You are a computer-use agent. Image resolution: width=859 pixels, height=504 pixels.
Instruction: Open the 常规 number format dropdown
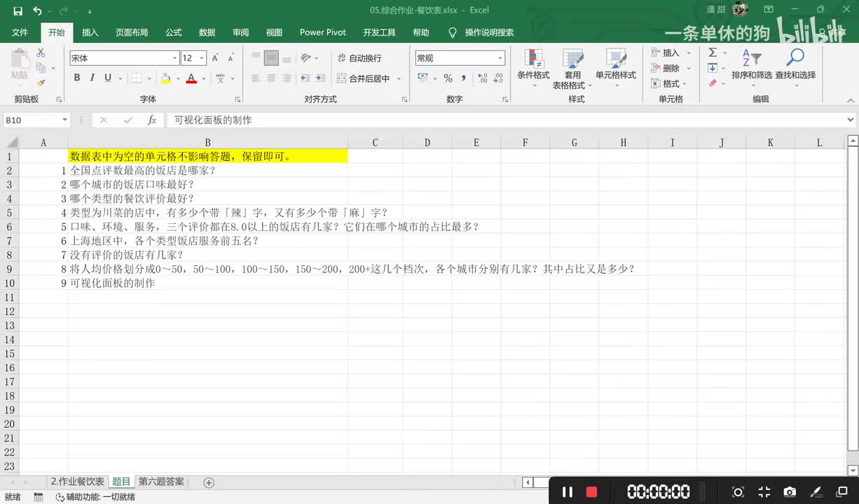(500, 58)
